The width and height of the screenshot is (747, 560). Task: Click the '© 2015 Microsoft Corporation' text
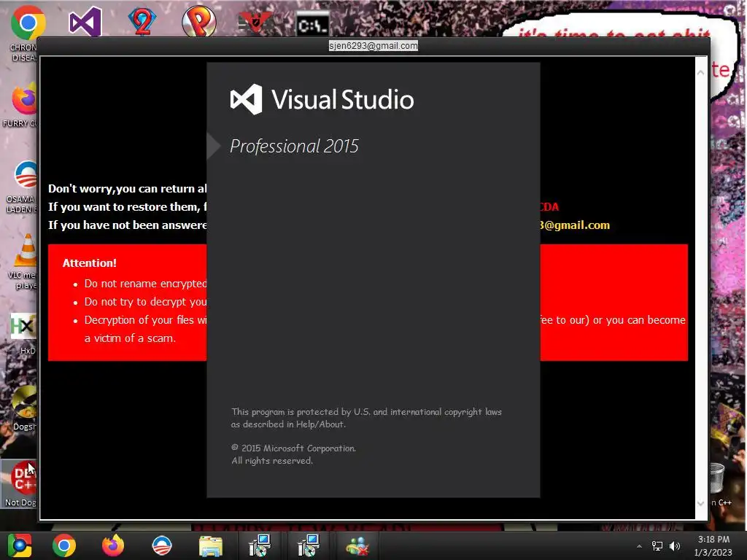click(293, 448)
